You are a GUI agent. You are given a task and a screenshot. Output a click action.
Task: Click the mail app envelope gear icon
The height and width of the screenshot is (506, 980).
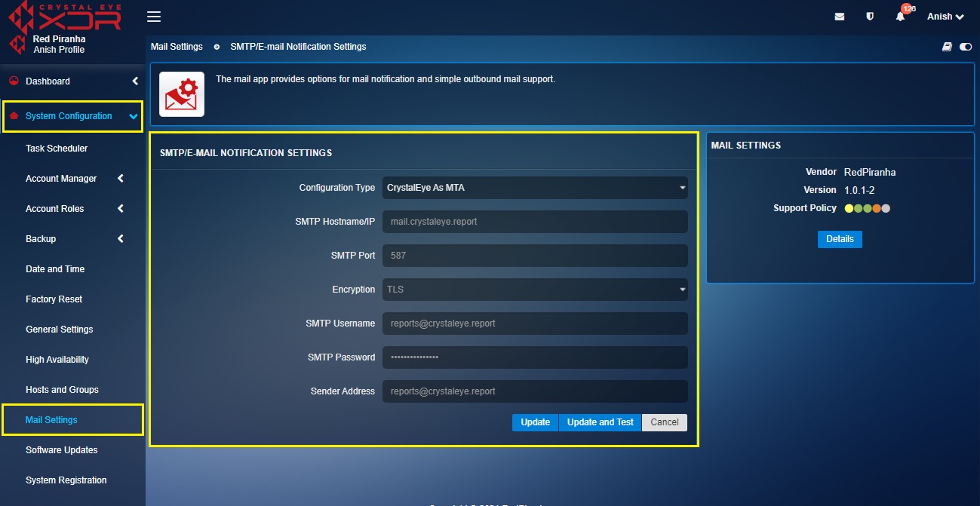coord(181,94)
